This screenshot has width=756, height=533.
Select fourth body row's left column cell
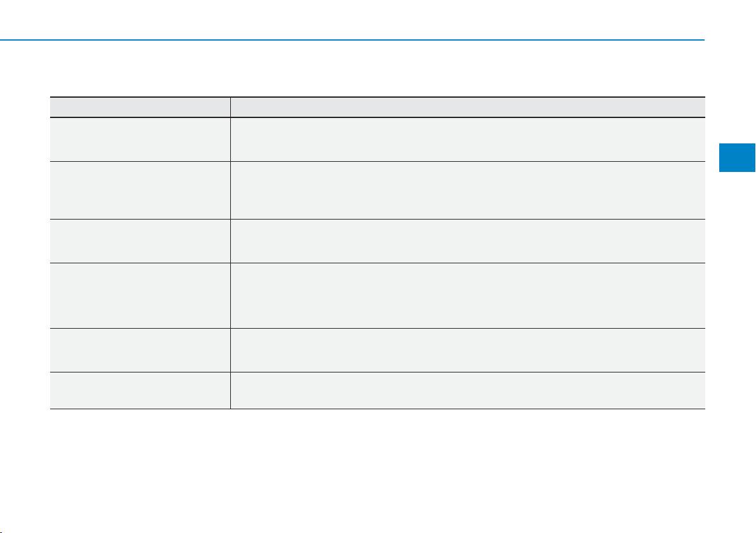(140, 296)
